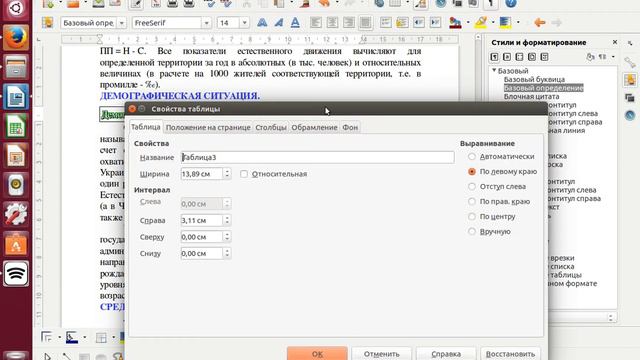Open System Settings wrench-and-gear icon in launcher

click(16, 214)
